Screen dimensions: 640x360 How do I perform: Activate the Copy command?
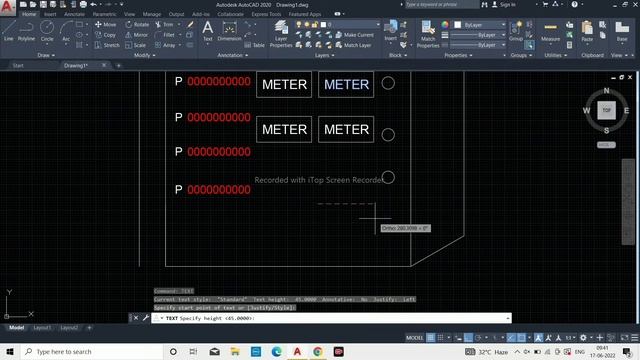pos(105,35)
